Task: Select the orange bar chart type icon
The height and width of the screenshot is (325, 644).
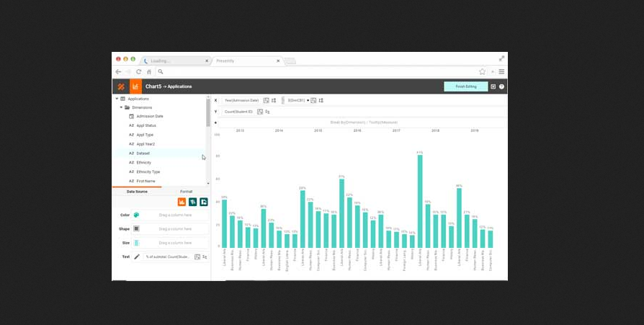Action: pyautogui.click(x=182, y=202)
